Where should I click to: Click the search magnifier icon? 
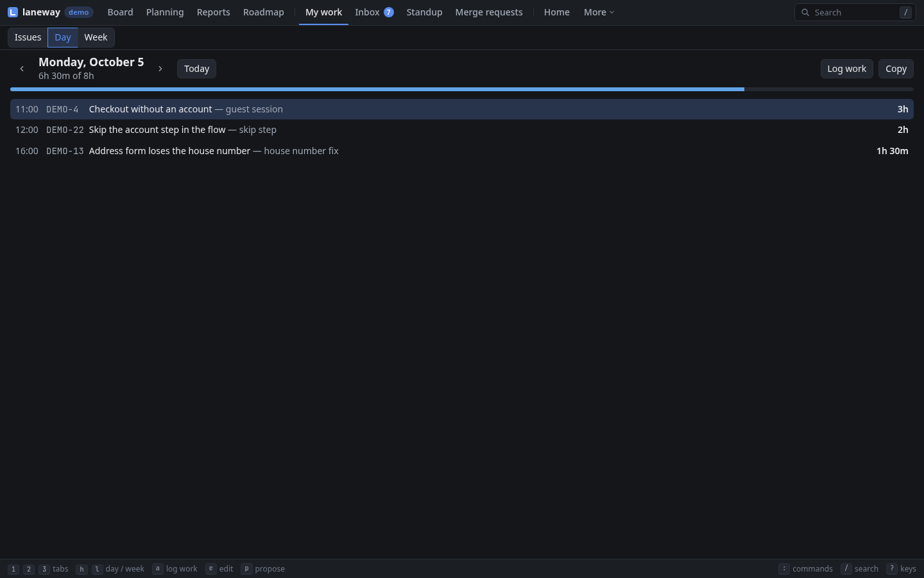pos(805,12)
